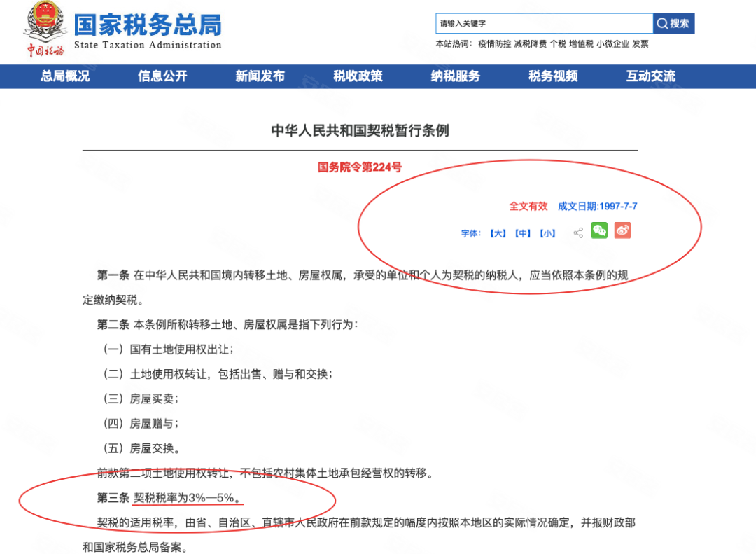
Task: Click the 国家税务总局 site title
Action: click(x=148, y=25)
